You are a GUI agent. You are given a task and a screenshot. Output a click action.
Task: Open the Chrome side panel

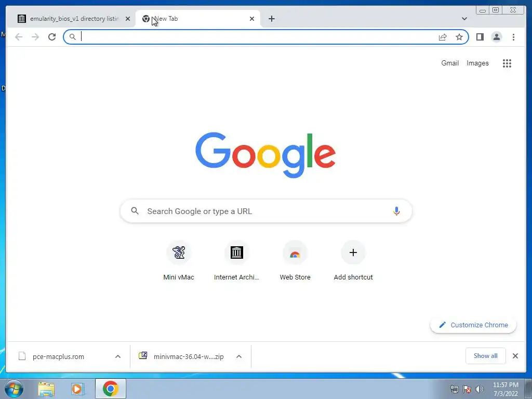pyautogui.click(x=480, y=37)
